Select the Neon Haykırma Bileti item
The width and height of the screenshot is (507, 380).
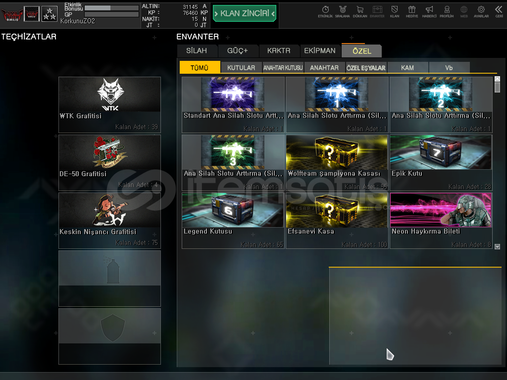tap(441, 220)
